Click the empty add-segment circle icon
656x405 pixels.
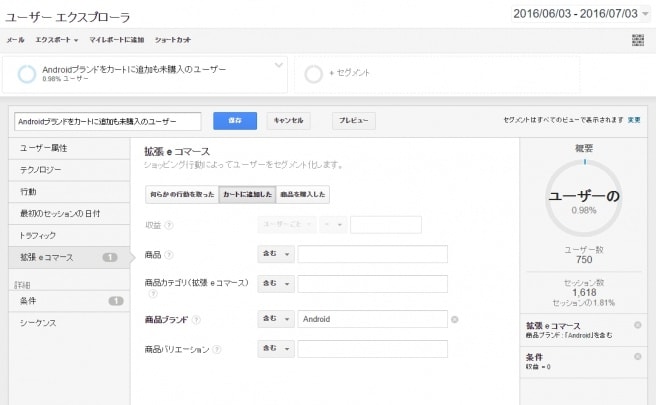pyautogui.click(x=313, y=74)
